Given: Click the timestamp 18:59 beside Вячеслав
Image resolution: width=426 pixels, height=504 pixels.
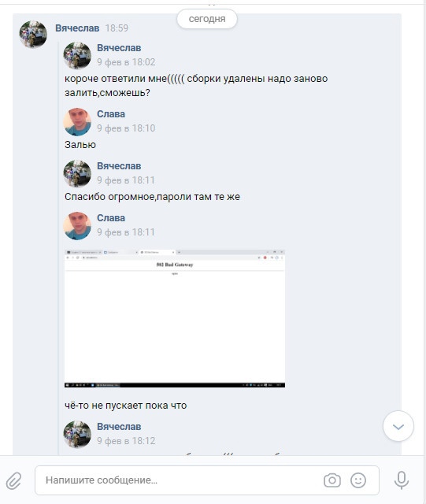Looking at the screenshot, I should point(117,28).
